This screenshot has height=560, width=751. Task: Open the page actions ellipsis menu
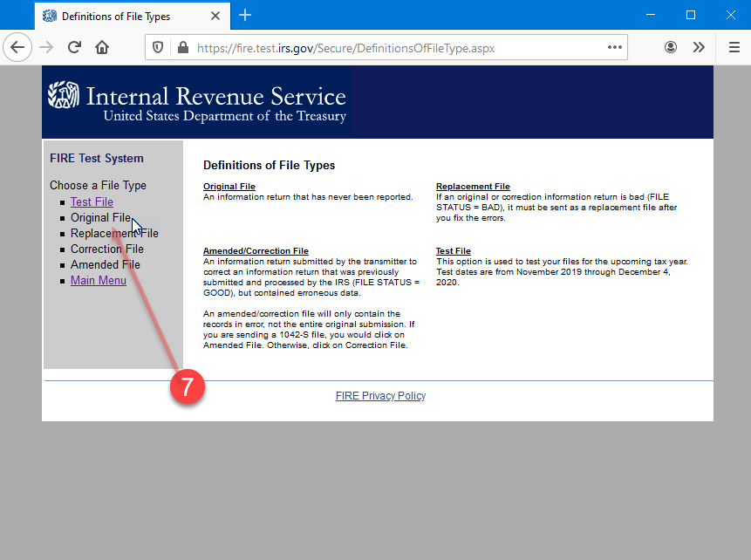[x=615, y=48]
